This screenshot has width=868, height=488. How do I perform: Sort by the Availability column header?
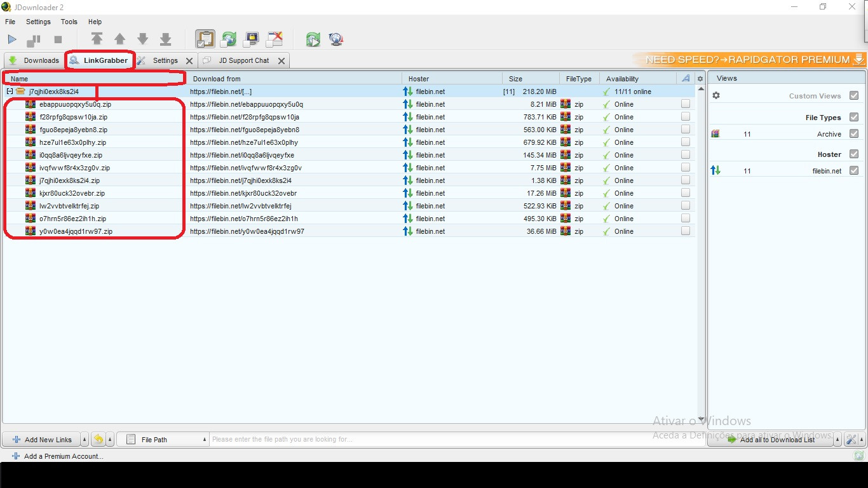638,79
